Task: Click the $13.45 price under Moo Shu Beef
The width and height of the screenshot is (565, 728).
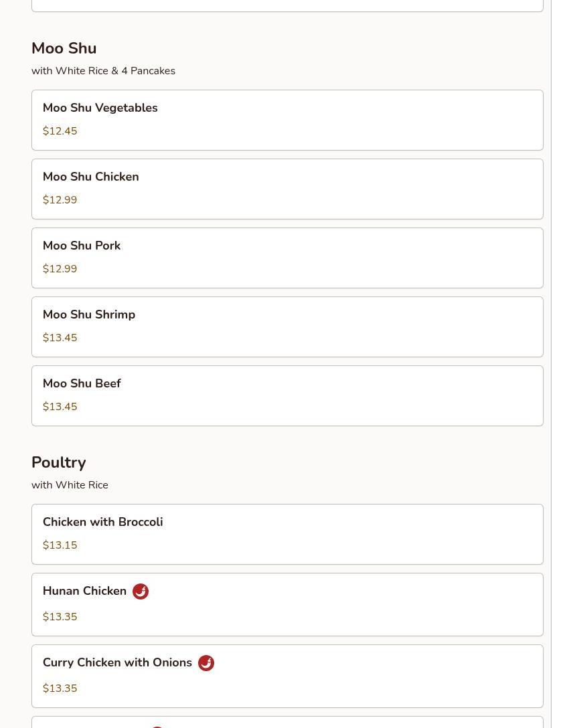Action: [60, 407]
